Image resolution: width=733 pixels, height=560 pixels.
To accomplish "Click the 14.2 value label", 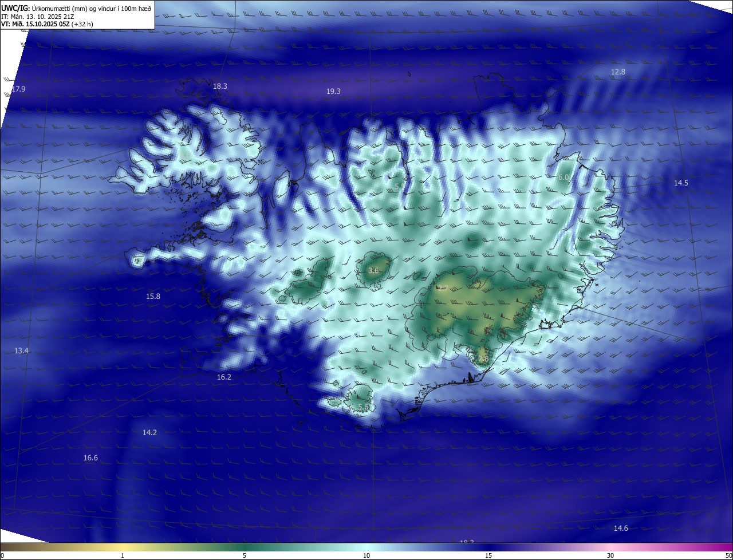I will [x=149, y=433].
